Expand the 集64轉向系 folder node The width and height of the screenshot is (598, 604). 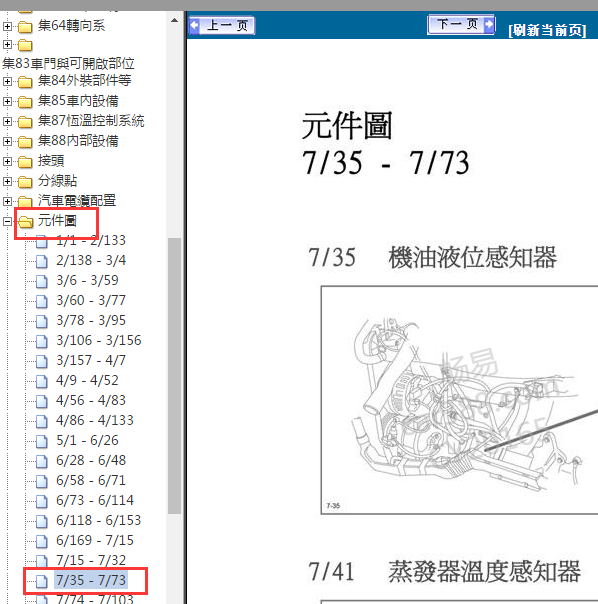7,26
